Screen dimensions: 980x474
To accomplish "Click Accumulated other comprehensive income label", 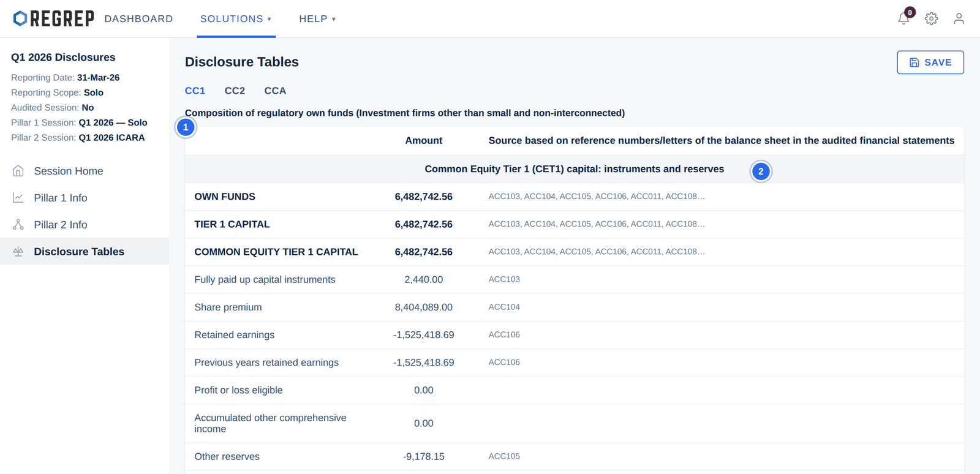I will pos(270,423).
